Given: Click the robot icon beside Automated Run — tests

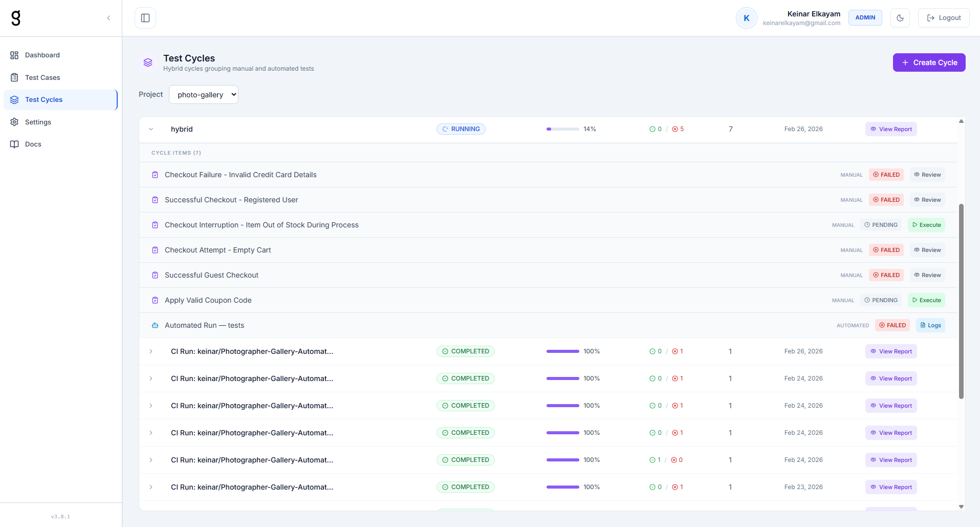Looking at the screenshot, I should (x=155, y=325).
